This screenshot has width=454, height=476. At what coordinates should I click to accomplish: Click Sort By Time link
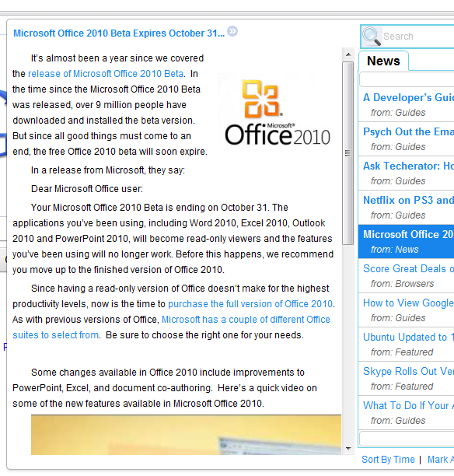(388, 460)
